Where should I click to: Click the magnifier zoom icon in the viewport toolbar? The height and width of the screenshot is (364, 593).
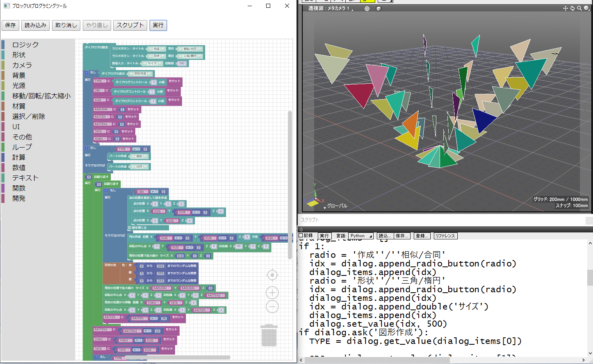pos(579,9)
